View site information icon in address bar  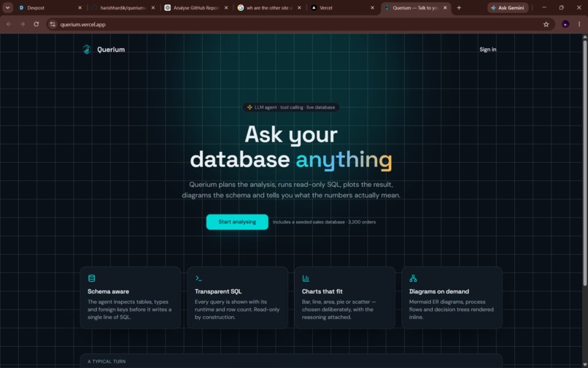point(53,24)
